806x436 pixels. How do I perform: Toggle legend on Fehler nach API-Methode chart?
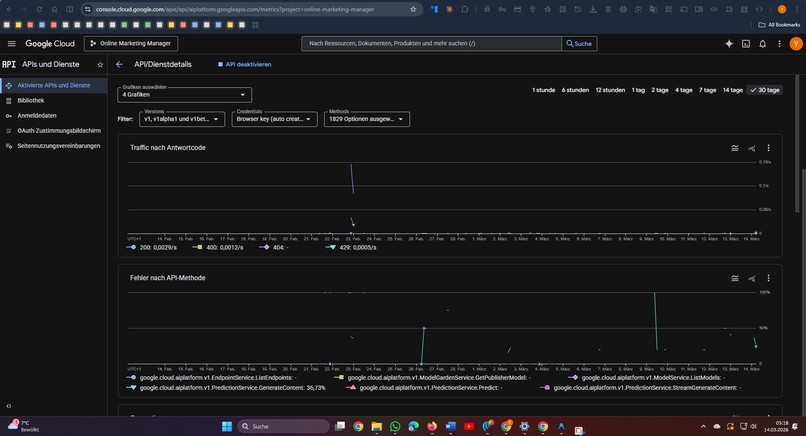735,278
